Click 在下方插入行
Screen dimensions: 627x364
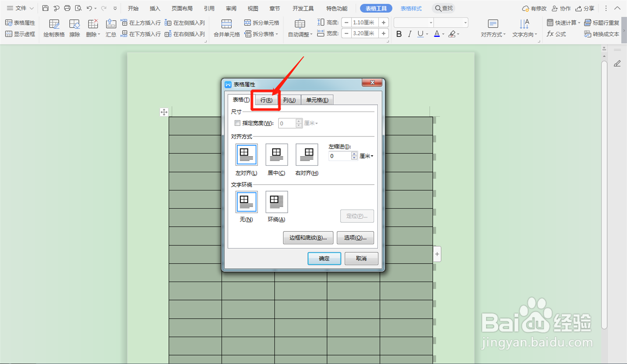(141, 34)
